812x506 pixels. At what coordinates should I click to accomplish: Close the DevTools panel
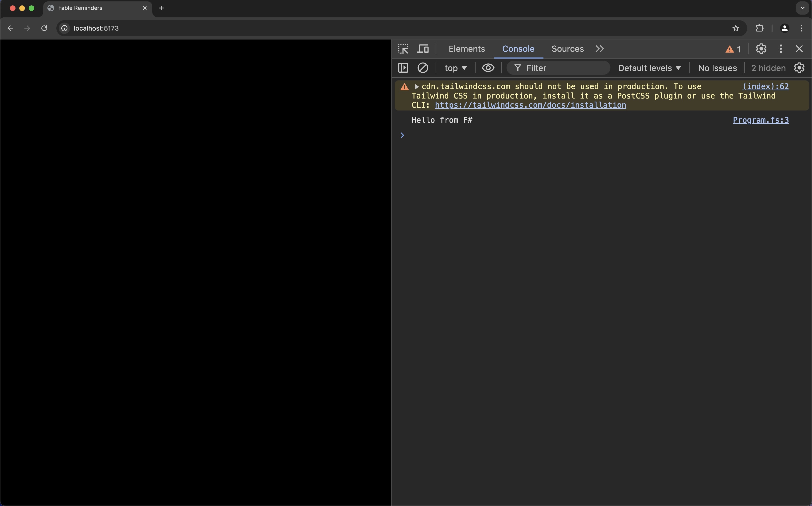(x=799, y=49)
